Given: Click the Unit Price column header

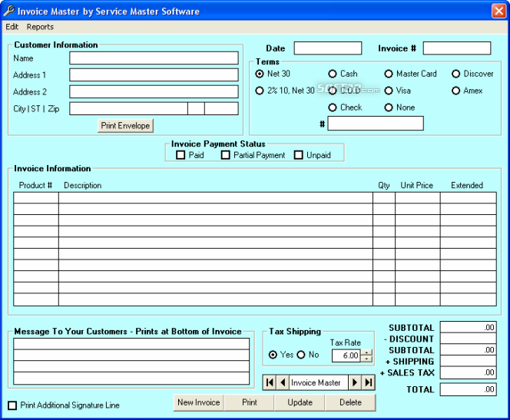Looking at the screenshot, I should click(416, 185).
